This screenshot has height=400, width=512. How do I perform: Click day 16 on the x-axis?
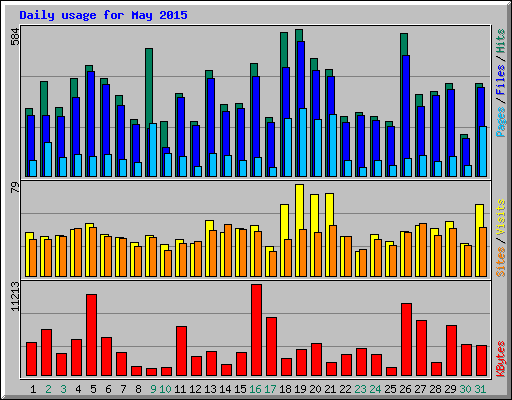(x=255, y=389)
